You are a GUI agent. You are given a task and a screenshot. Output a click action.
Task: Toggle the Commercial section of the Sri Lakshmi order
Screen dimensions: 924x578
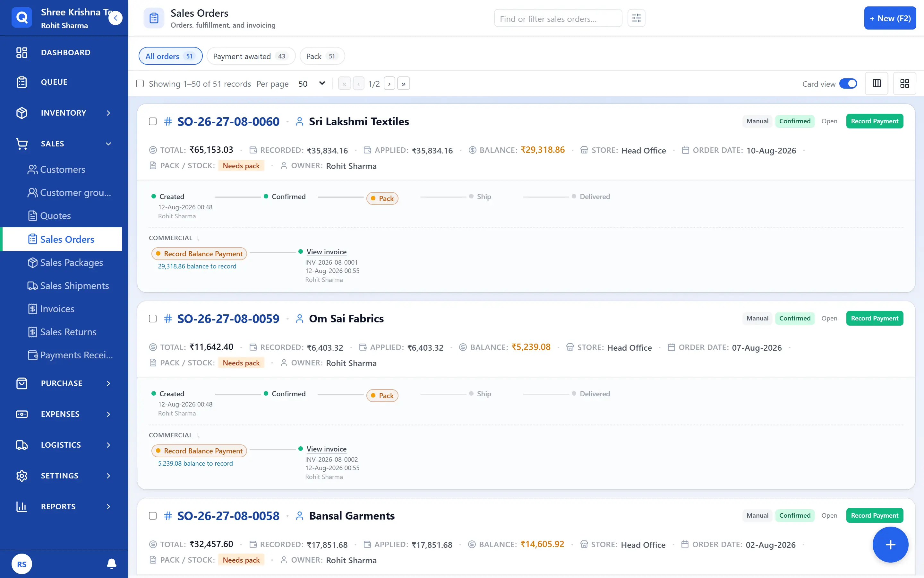[x=174, y=238]
